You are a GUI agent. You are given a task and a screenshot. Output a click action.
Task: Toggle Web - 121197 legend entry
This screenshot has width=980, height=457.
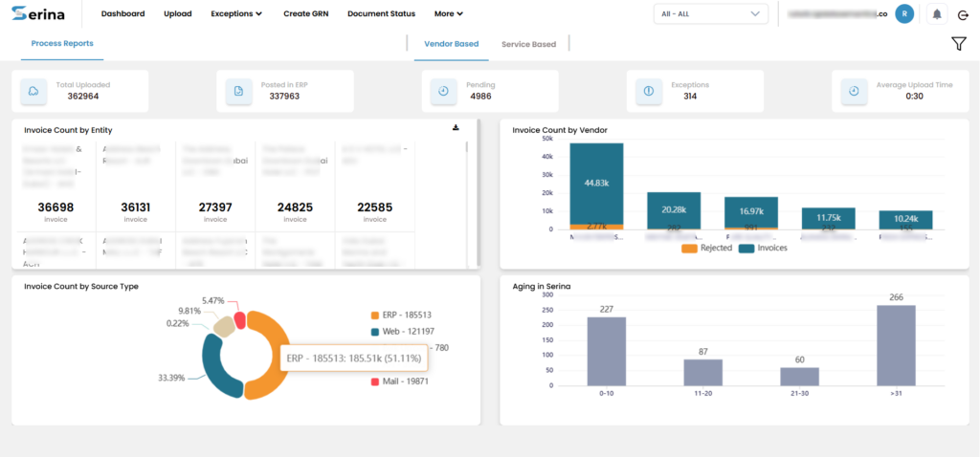401,332
